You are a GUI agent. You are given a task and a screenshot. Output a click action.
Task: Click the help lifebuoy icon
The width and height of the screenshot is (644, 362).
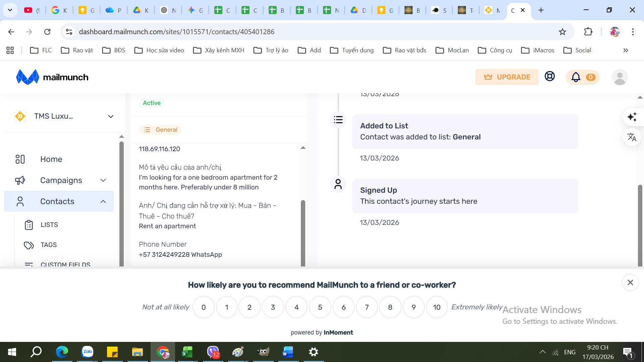(549, 76)
